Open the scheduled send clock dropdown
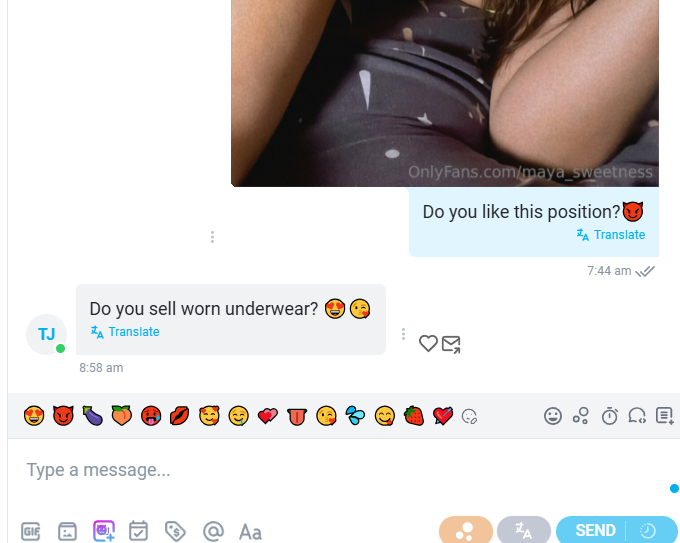 pyautogui.click(x=647, y=530)
